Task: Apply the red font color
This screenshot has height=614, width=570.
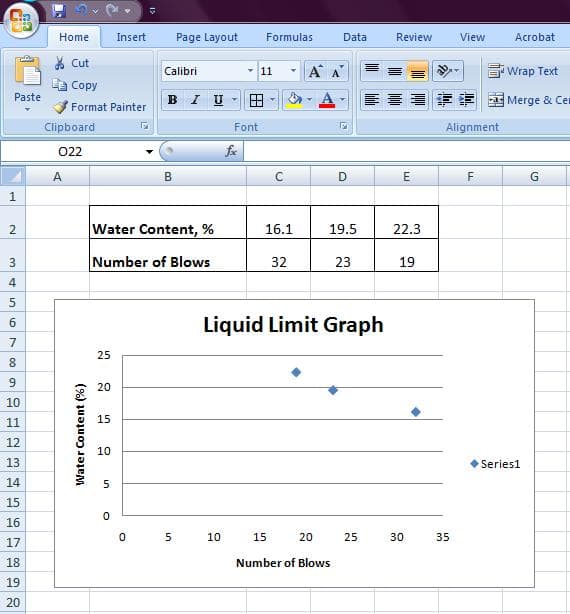Action: [327, 100]
